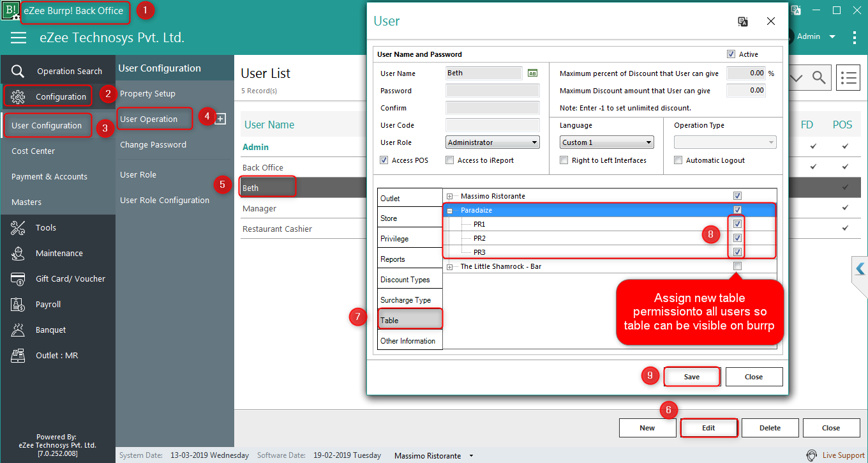Click the User Code input field
868x463 pixels.
pyautogui.click(x=492, y=125)
